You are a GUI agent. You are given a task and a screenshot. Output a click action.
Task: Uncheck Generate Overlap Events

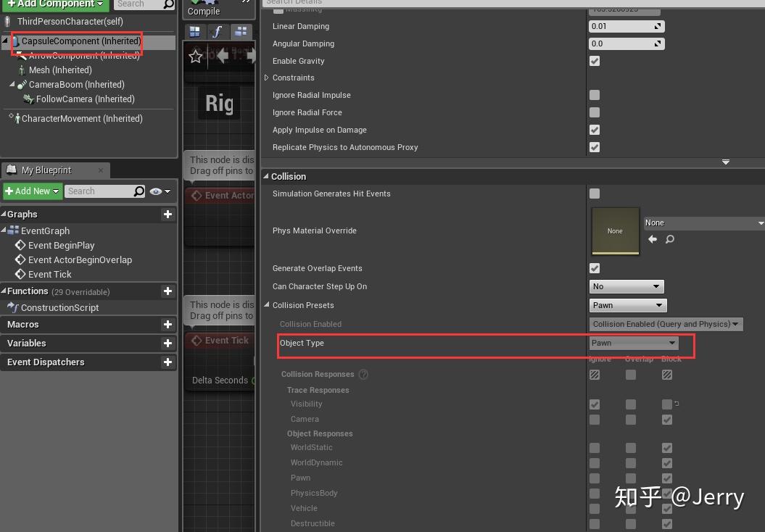tap(594, 268)
